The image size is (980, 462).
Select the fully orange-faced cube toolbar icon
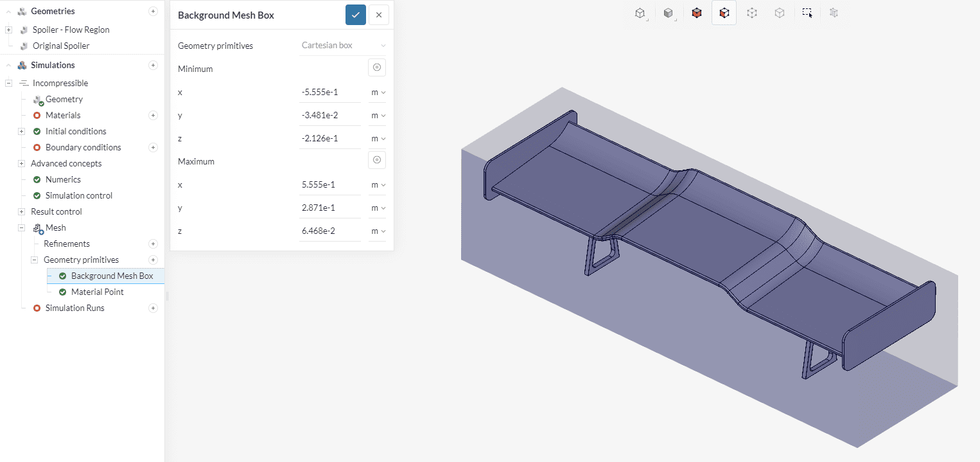click(697, 13)
